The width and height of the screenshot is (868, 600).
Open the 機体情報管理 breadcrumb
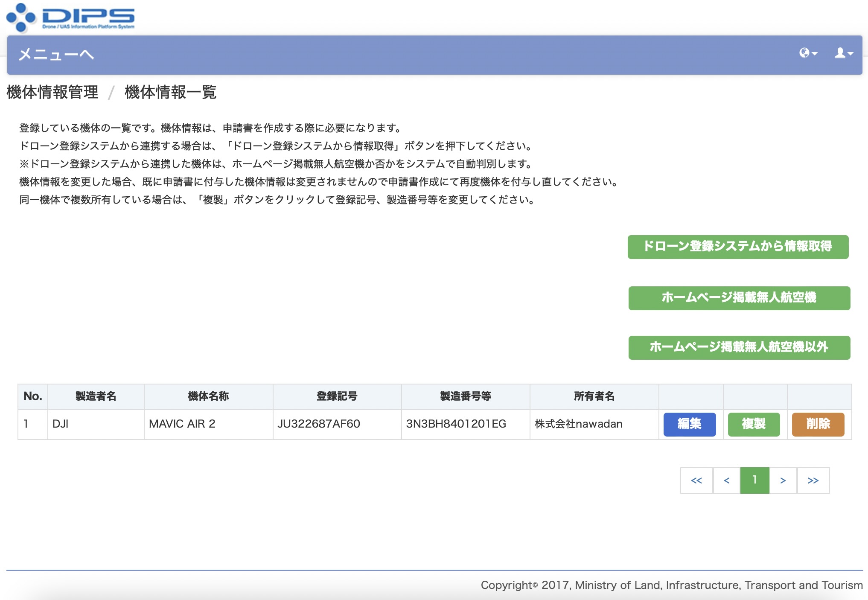click(52, 92)
